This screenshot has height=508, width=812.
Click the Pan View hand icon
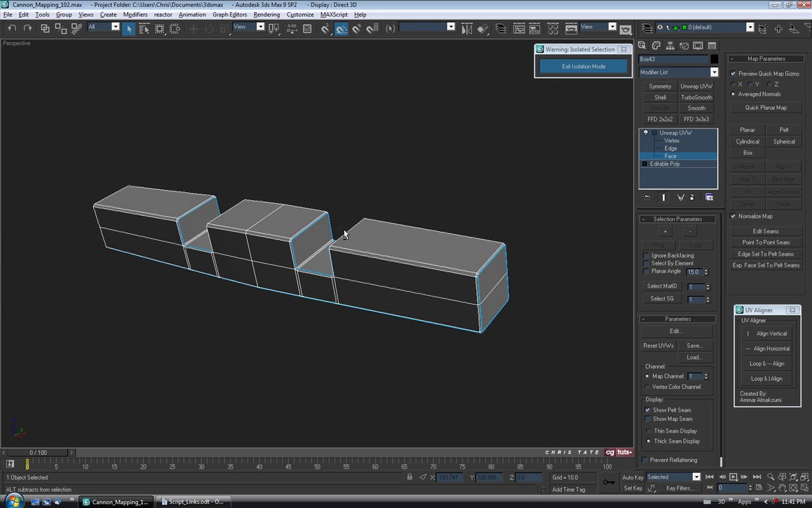click(x=782, y=488)
